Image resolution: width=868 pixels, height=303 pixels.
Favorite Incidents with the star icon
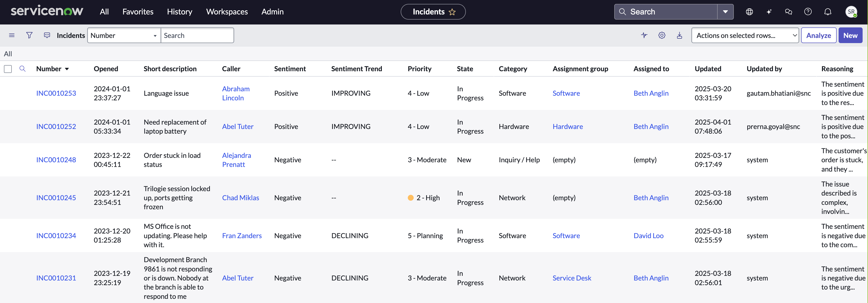[452, 12]
